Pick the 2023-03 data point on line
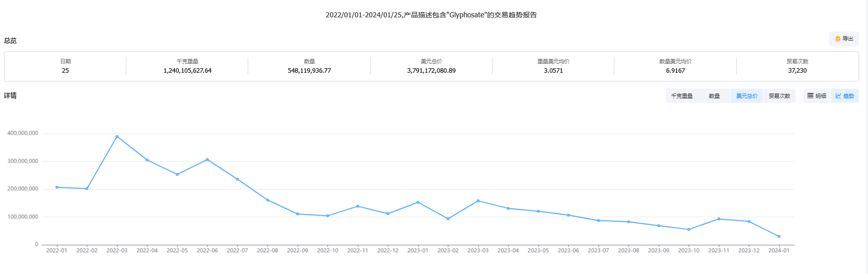868x274 pixels. 478,201
